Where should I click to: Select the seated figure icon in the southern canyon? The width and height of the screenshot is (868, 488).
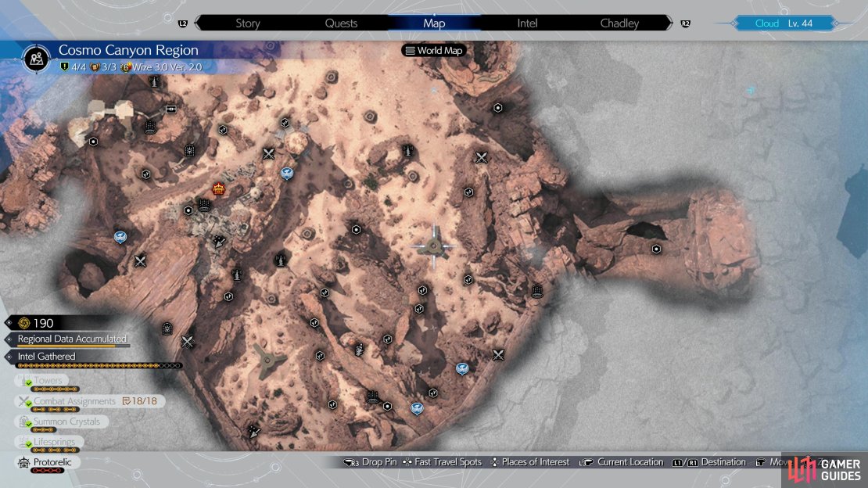tap(359, 350)
